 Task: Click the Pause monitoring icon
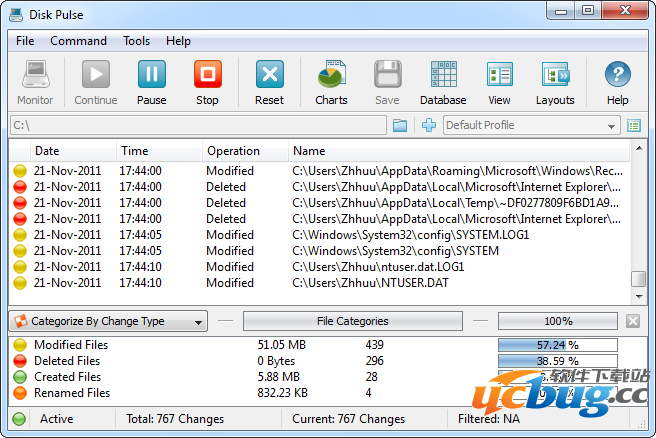pos(151,77)
